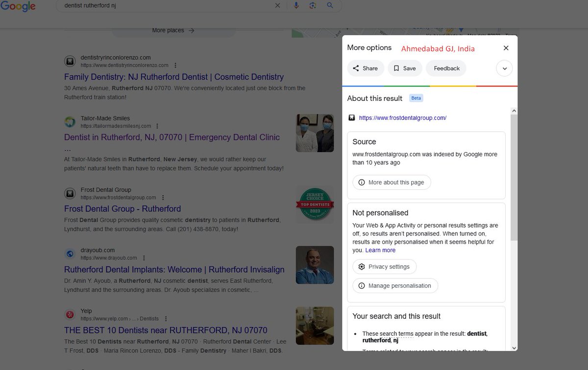
Task: Click the 'About this result' heading
Action: (375, 98)
